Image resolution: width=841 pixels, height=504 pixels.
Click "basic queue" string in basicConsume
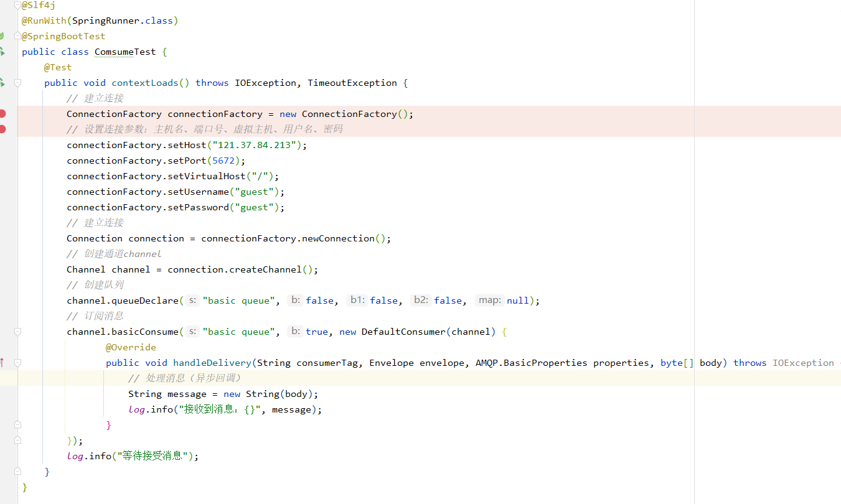click(240, 332)
